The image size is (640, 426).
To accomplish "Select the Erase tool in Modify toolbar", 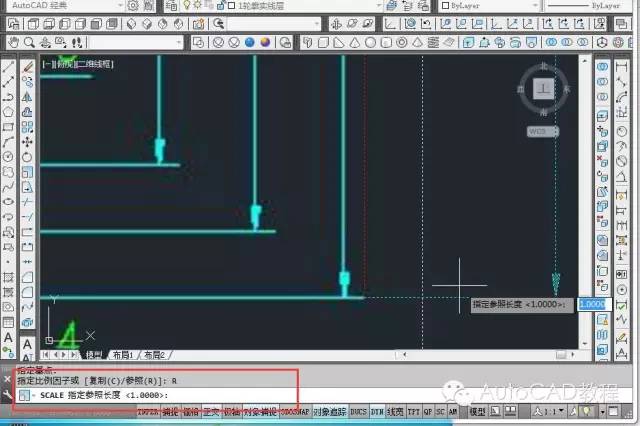I will coord(27,67).
